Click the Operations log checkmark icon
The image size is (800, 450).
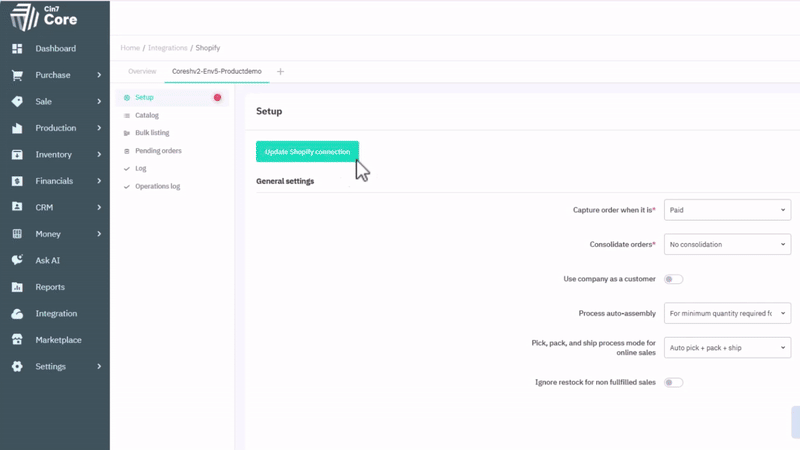point(127,187)
